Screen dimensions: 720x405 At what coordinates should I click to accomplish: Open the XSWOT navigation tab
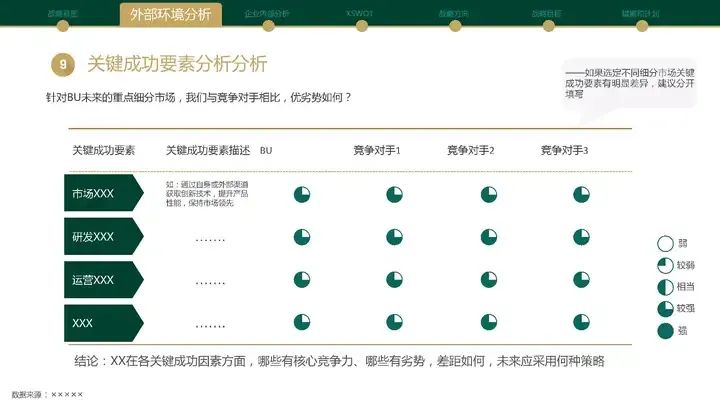click(359, 13)
